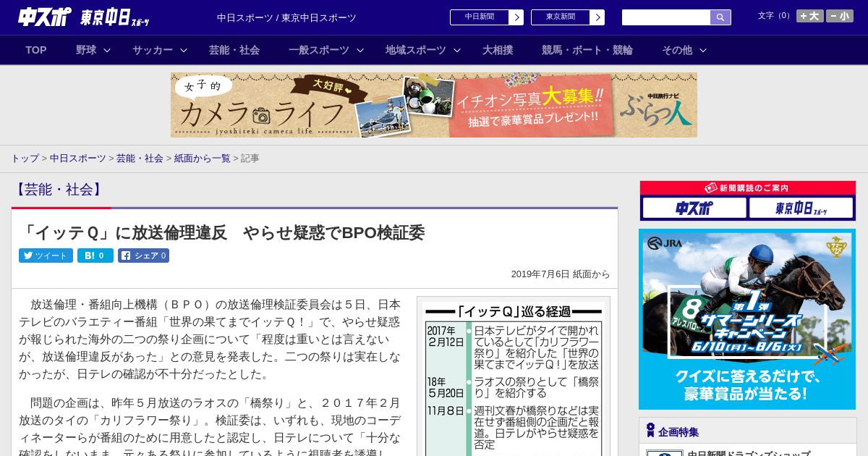The width and height of the screenshot is (868, 456).
Task: Click the date text 2019年7月6日 紙面から
Action: (561, 274)
